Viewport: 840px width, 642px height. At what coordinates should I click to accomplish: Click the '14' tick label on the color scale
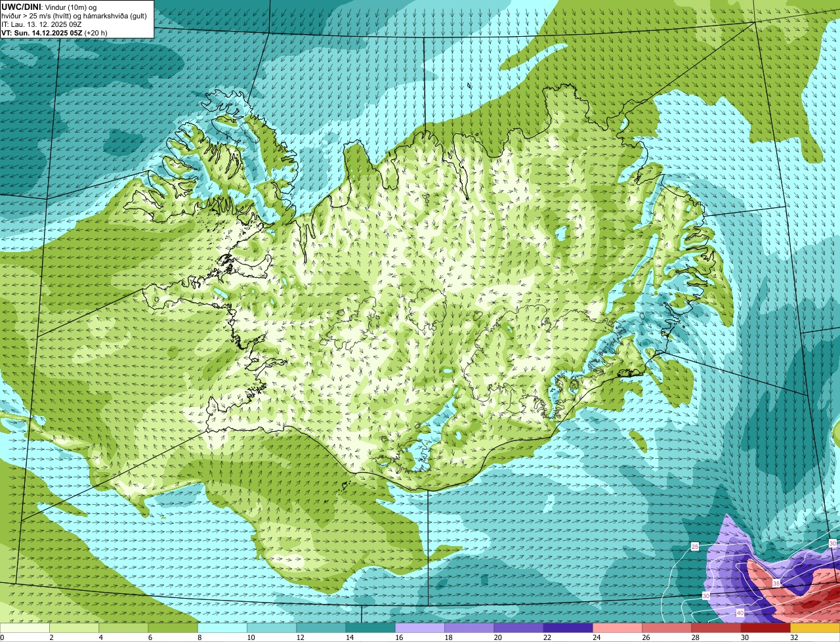(x=349, y=637)
